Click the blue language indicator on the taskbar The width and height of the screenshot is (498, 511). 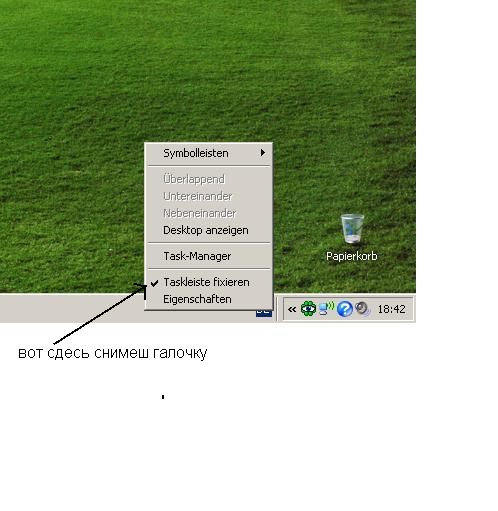click(x=264, y=313)
